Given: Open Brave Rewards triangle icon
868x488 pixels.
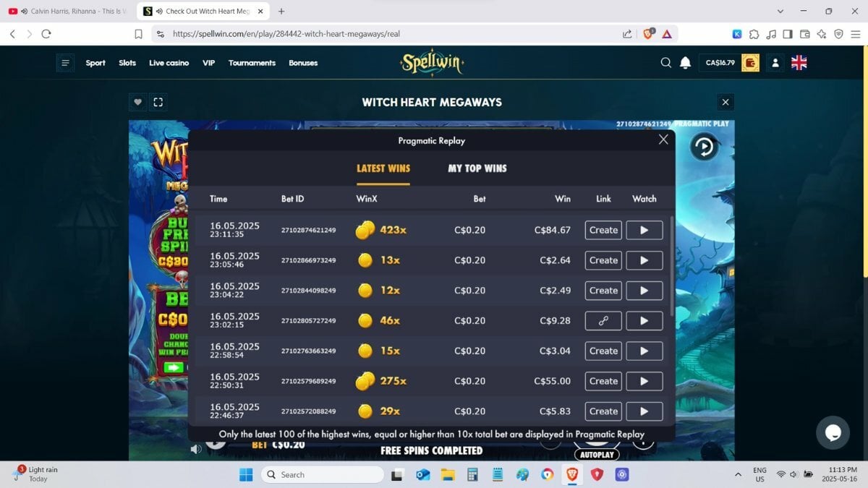Looking at the screenshot, I should pos(667,33).
